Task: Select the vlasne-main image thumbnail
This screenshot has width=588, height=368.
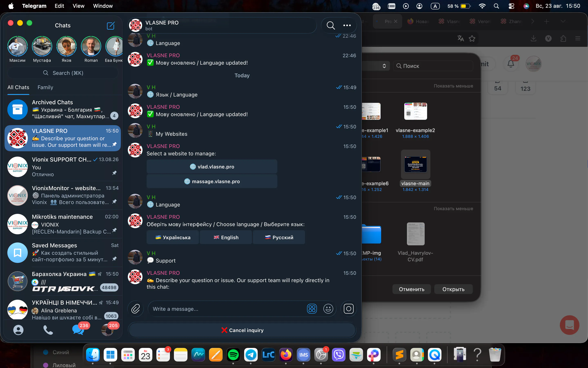Action: pyautogui.click(x=415, y=165)
